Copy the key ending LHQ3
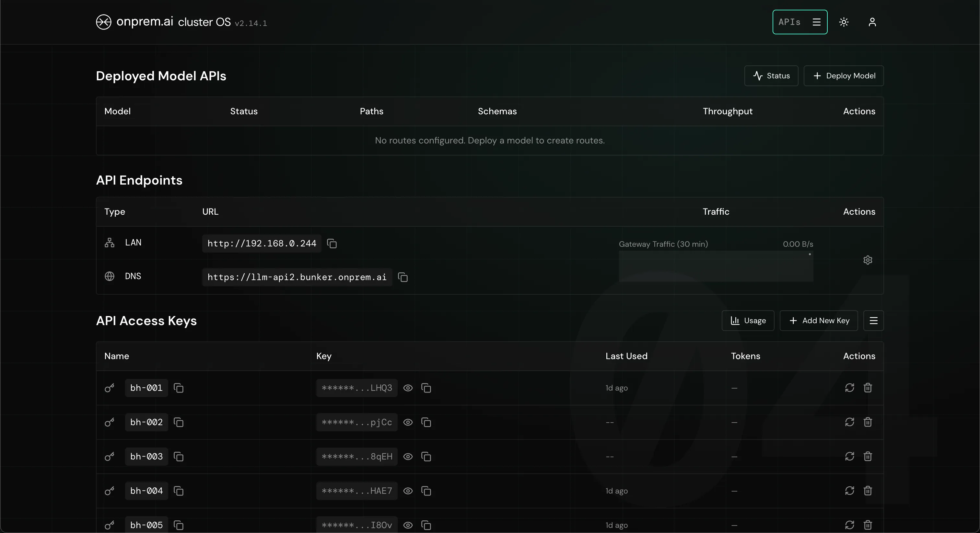The width and height of the screenshot is (980, 533). [x=426, y=388]
